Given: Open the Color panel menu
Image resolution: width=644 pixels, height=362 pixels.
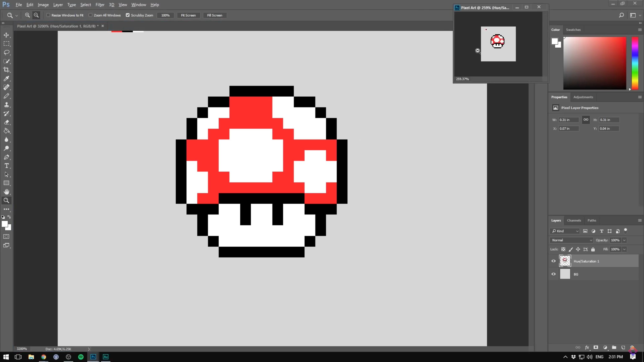Looking at the screenshot, I should 640,30.
